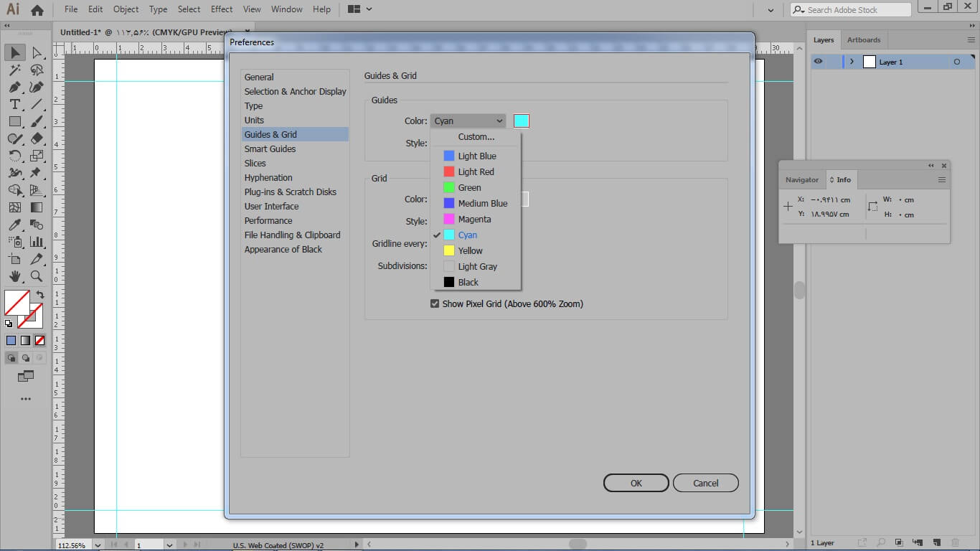This screenshot has height=551, width=980.
Task: Click the Layer 1 target circle
Action: pos(956,62)
